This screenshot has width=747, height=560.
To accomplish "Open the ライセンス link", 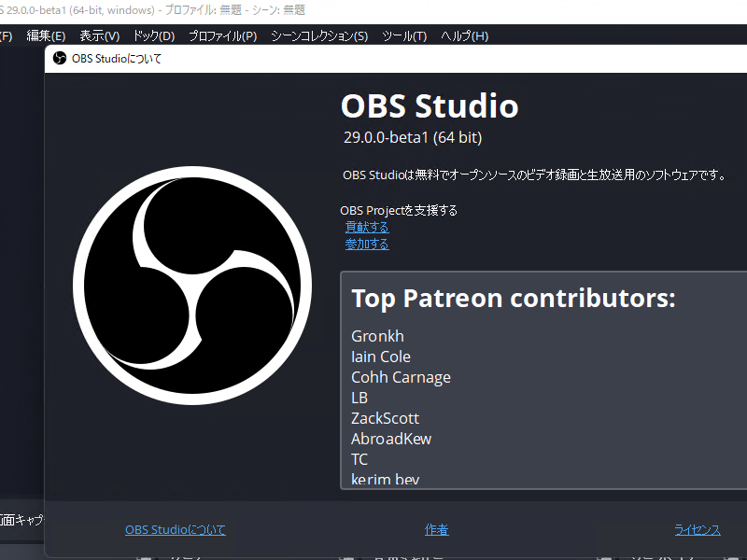I will [698, 529].
